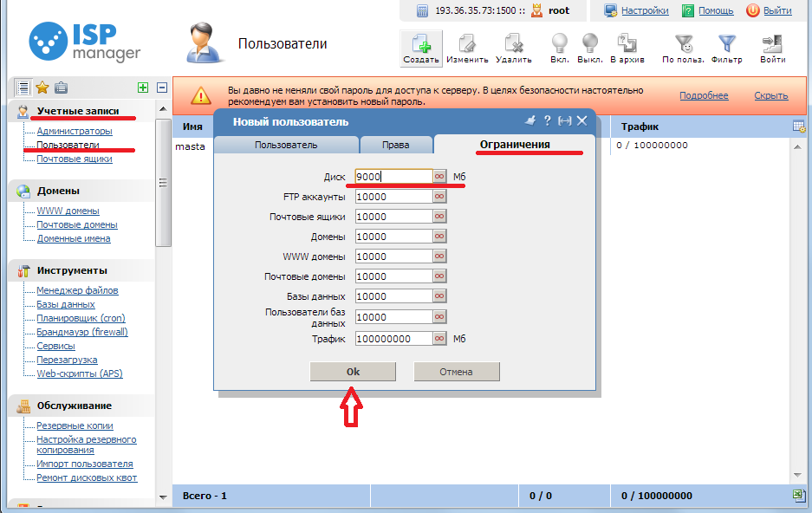The height and width of the screenshot is (513, 812).
Task: Switch to the Права tab
Action: pyautogui.click(x=396, y=145)
